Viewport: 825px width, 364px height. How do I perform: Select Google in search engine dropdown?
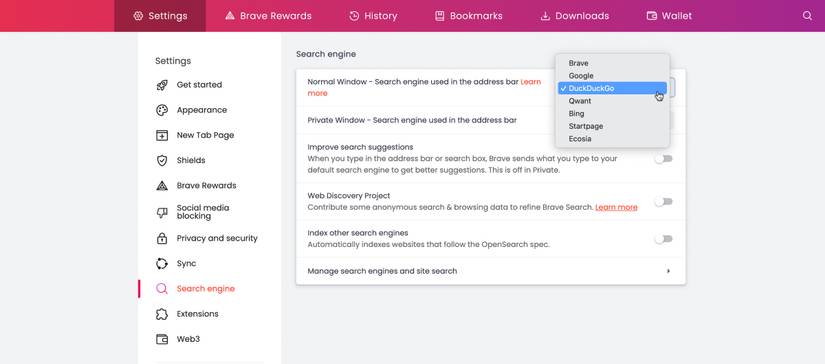point(612,76)
